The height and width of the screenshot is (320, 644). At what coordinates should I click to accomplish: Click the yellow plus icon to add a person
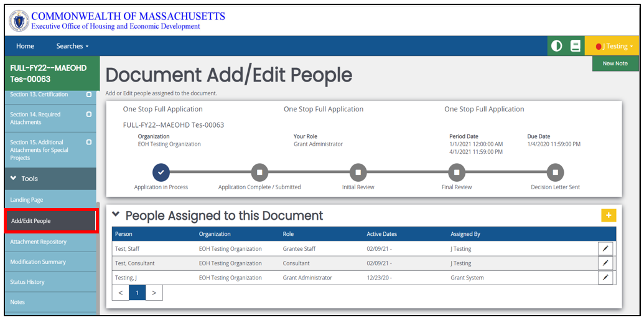tap(609, 215)
